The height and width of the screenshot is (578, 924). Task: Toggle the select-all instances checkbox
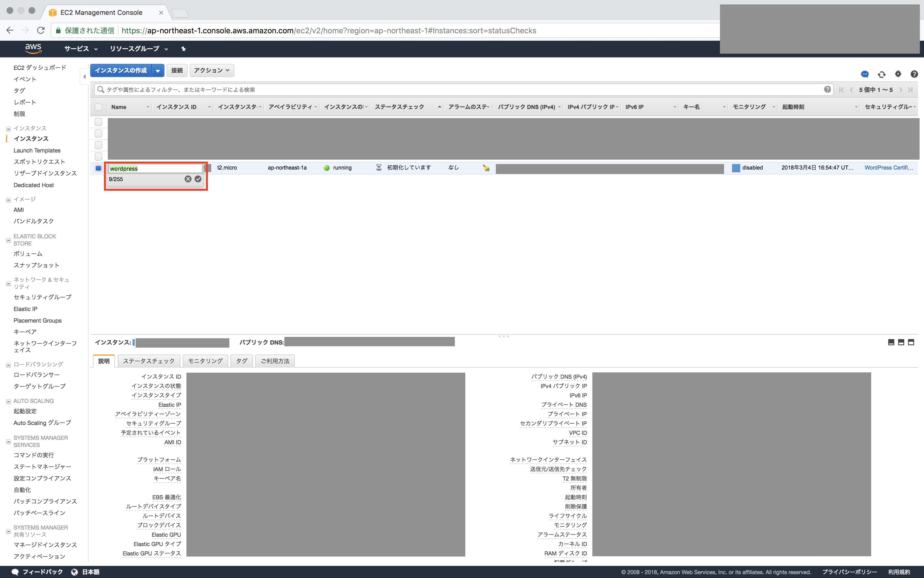click(x=98, y=107)
